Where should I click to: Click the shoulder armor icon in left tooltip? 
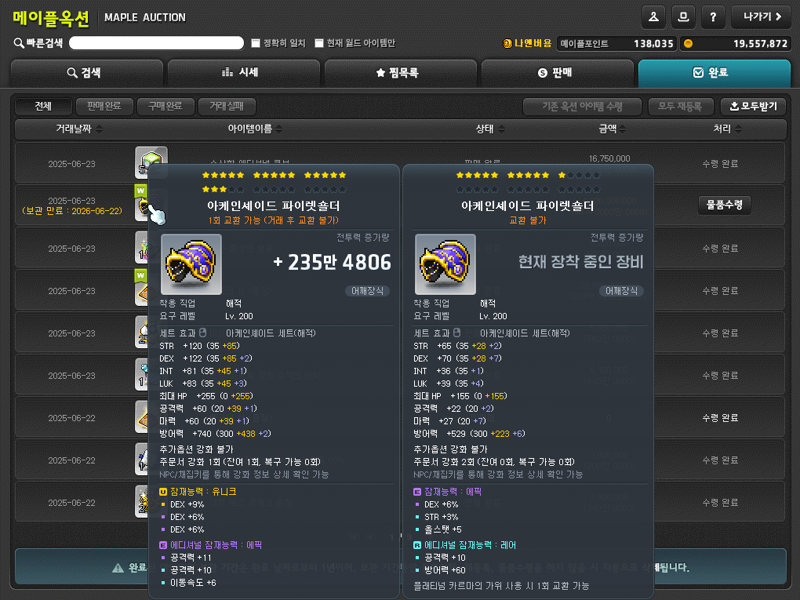[191, 264]
